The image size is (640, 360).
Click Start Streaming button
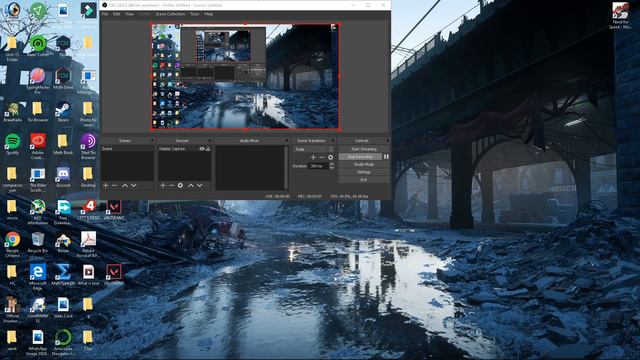coord(364,149)
